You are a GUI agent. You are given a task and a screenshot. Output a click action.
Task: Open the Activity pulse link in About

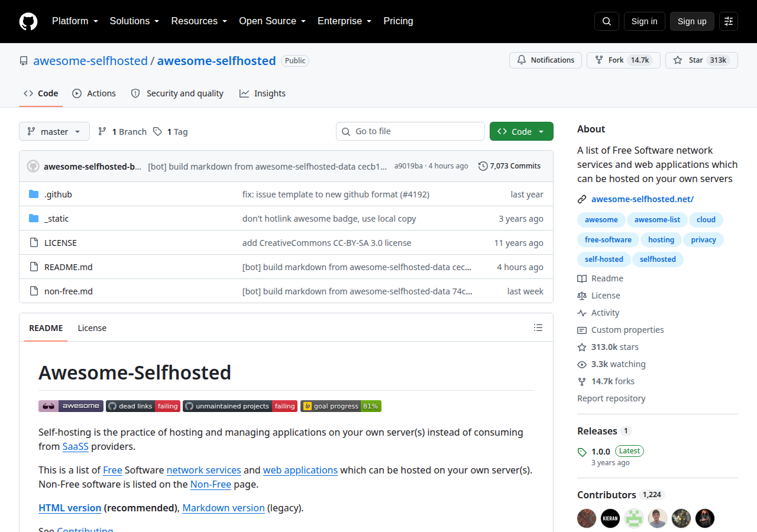click(599, 313)
